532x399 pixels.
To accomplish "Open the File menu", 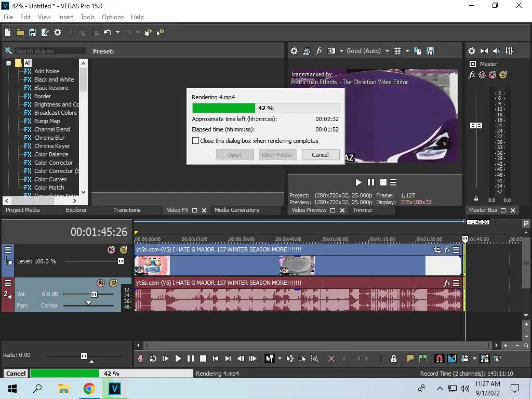I will click(8, 17).
